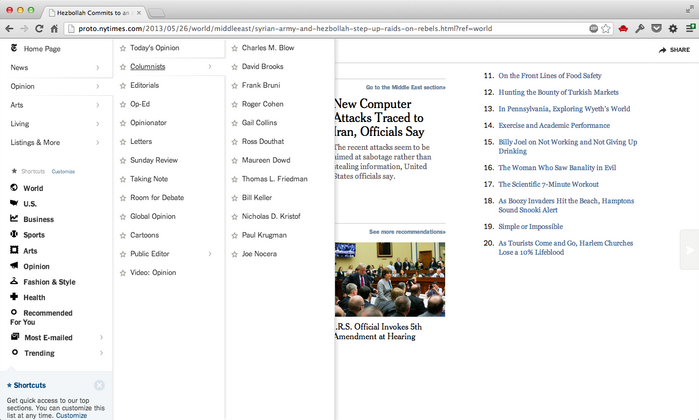Toggle star for David Brooks
This screenshot has width=699, height=420.
pyautogui.click(x=234, y=67)
